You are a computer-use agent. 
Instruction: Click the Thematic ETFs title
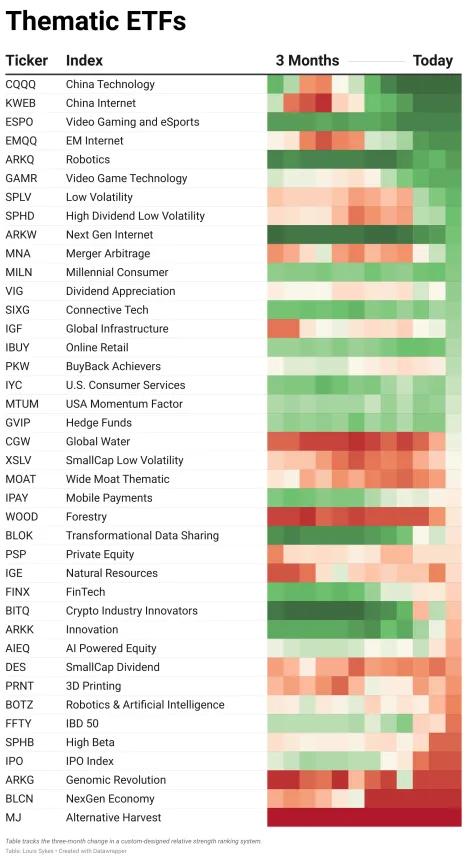click(x=96, y=21)
